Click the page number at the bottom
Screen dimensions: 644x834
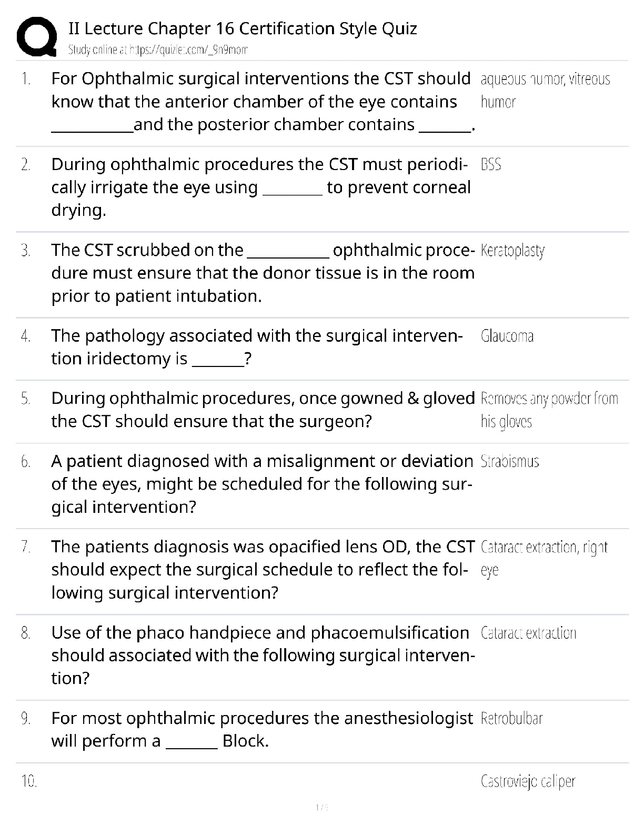point(321,807)
